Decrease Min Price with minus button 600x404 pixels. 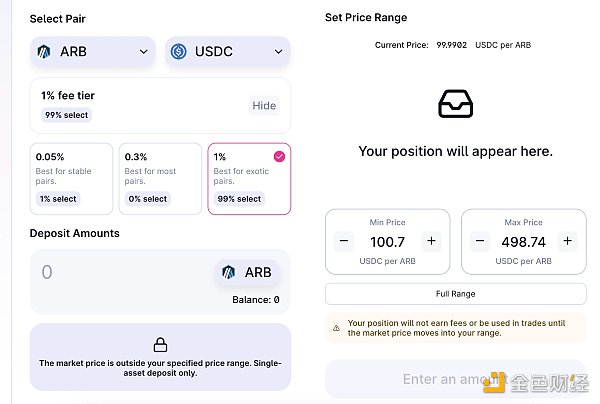tap(344, 241)
